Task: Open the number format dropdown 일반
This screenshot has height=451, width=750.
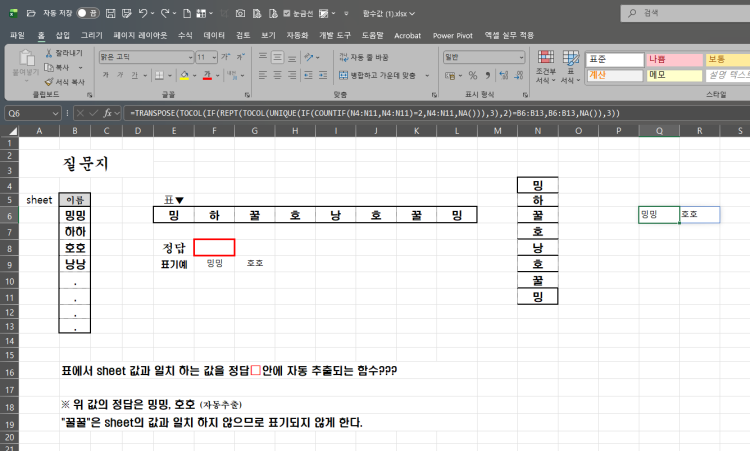Action: [x=480, y=57]
